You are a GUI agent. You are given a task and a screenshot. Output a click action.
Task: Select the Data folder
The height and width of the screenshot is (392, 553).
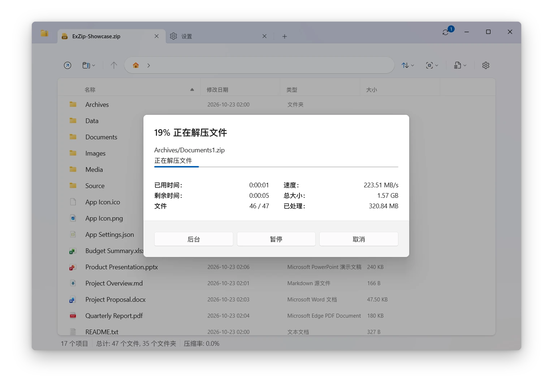coord(92,121)
